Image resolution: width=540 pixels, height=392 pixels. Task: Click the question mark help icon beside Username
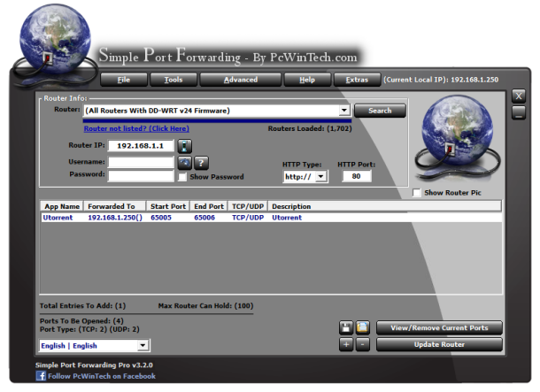click(201, 163)
